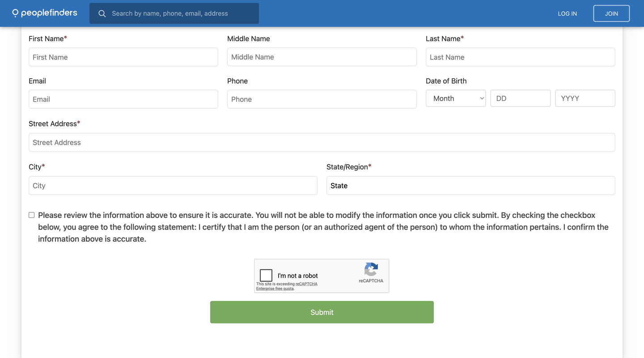Check the certification agreement checkbox
The image size is (644, 358).
(31, 215)
